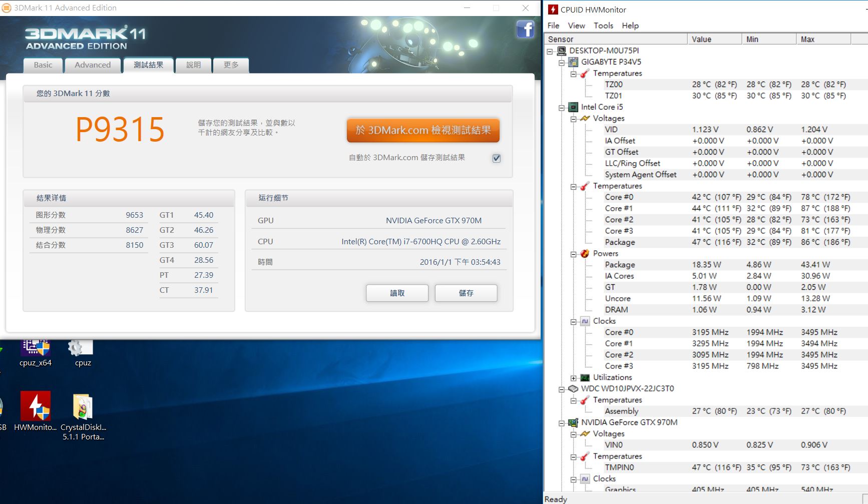Screen dimensions: 868x504
Task: Click the NVIDIA GeForce GTX 970M GPU value in 3DMark
Action: (433, 221)
